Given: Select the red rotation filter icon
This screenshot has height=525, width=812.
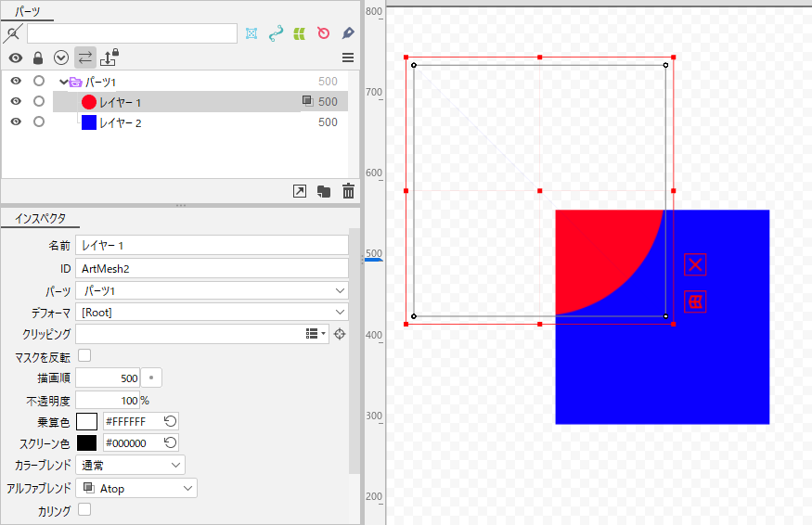Looking at the screenshot, I should [x=323, y=33].
